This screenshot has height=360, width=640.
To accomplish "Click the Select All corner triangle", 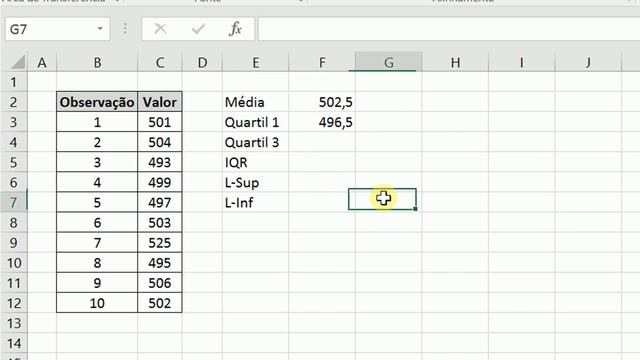I will pyautogui.click(x=18, y=63).
